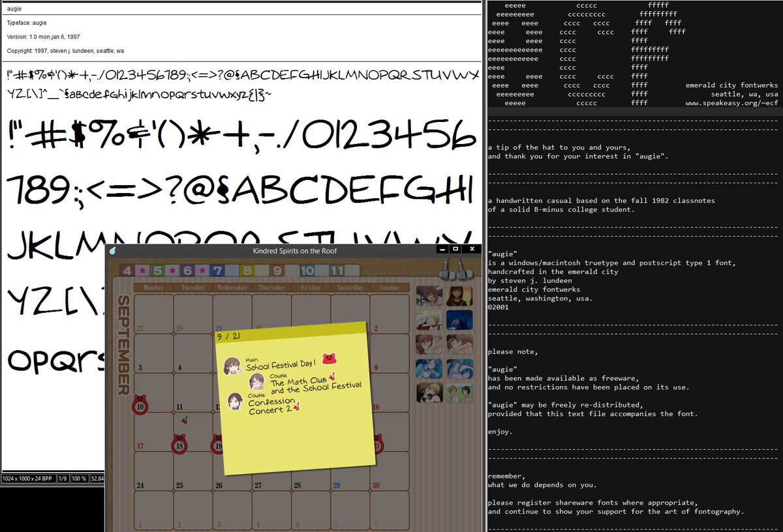Open the month 10 calendar tab
The image size is (783, 532).
tap(307, 271)
